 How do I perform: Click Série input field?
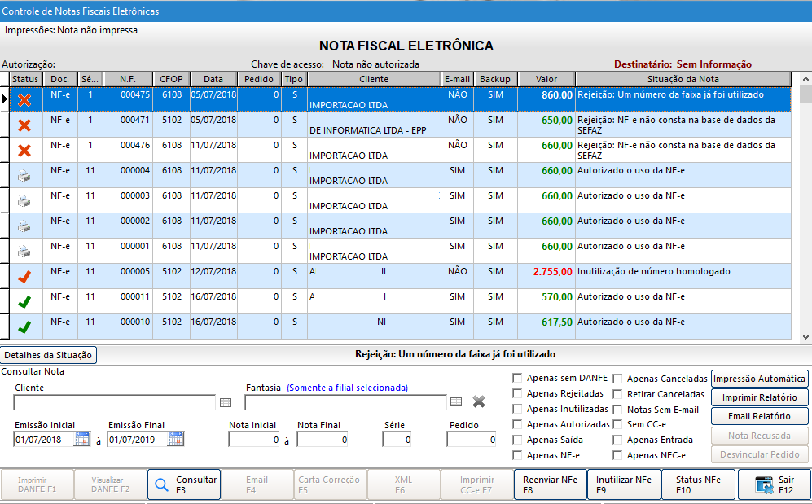[x=397, y=440]
